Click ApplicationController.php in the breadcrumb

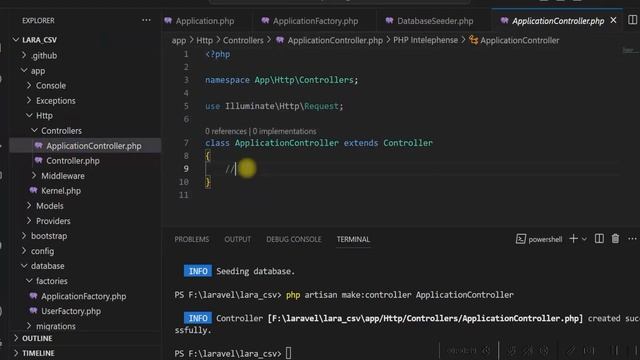(335, 40)
